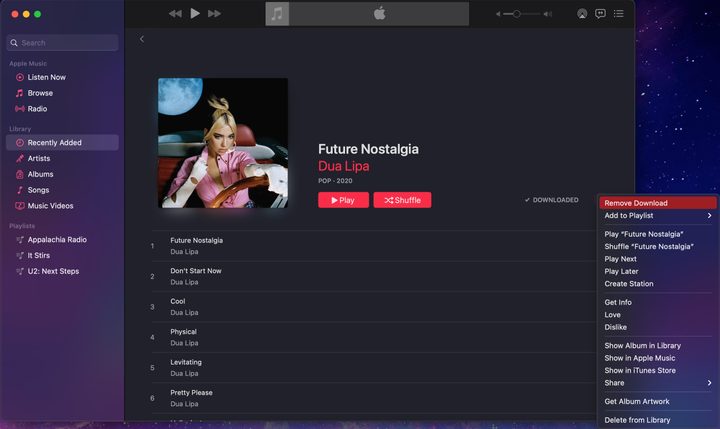Screen dimensions: 720x429
Task: Expand Add to Playlist submenu
Action: pyautogui.click(x=658, y=215)
